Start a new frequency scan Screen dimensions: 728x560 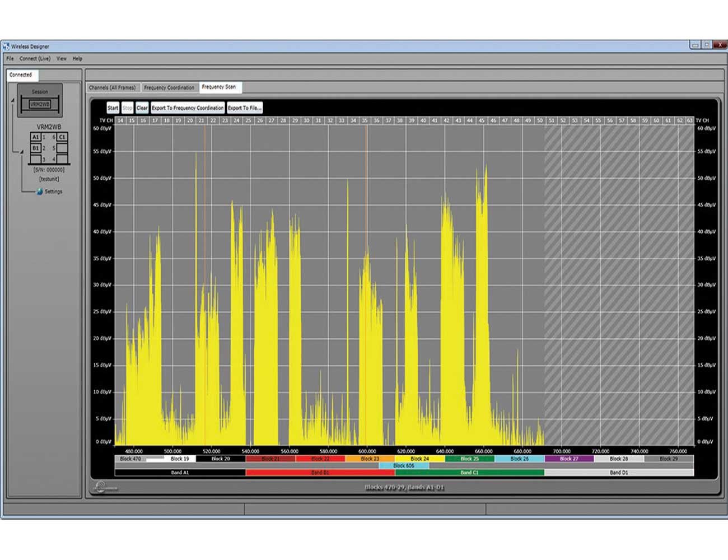point(113,108)
